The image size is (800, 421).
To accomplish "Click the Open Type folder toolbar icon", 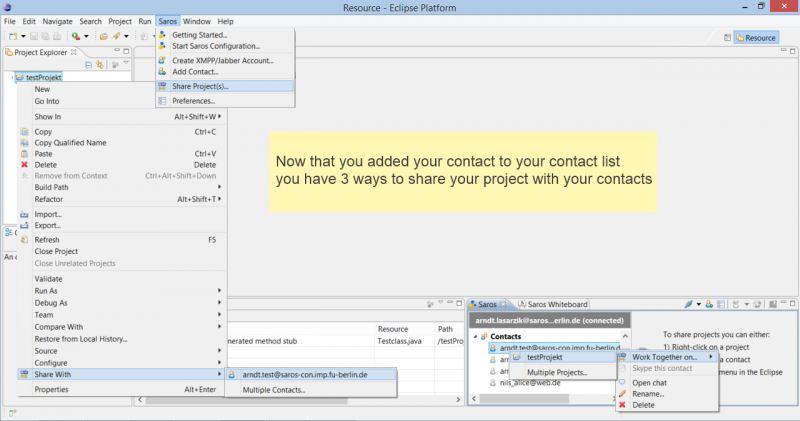I will tap(104, 36).
